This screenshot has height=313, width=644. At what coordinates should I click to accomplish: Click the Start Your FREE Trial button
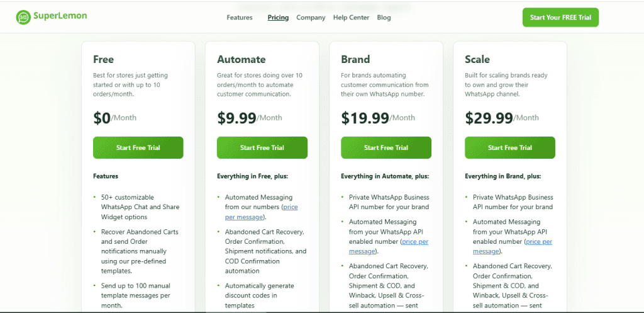tap(560, 18)
